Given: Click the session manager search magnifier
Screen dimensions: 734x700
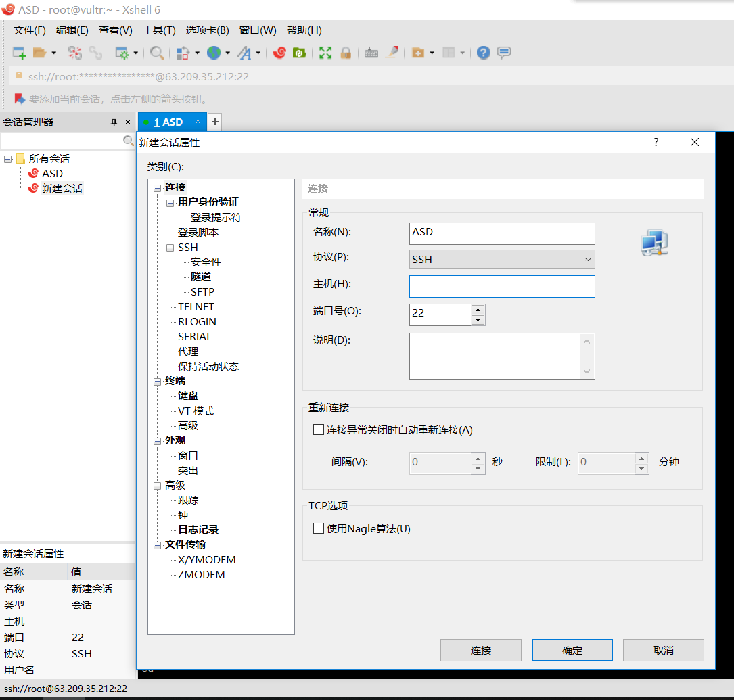Looking at the screenshot, I should [129, 141].
